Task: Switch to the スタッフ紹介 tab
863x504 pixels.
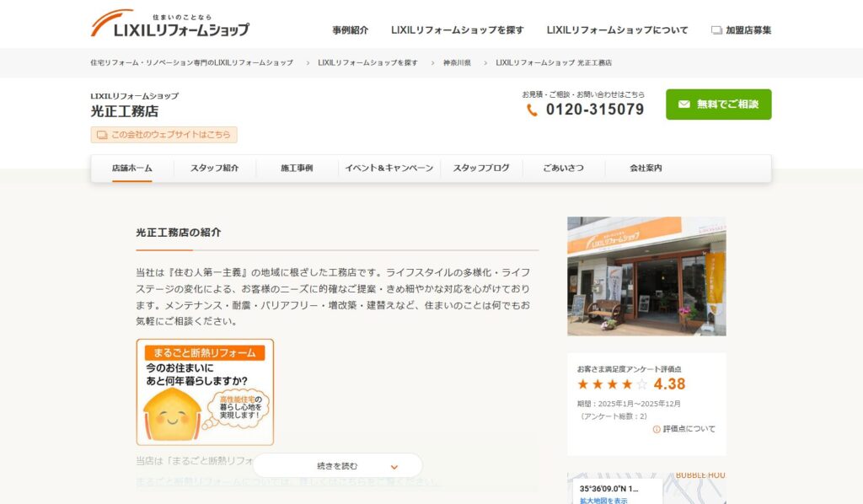Action: [x=214, y=168]
